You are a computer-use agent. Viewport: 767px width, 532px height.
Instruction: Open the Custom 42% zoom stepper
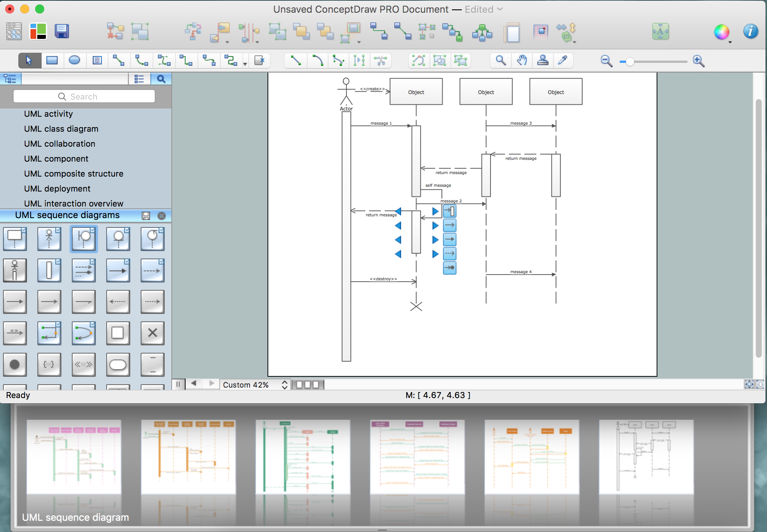[x=284, y=384]
